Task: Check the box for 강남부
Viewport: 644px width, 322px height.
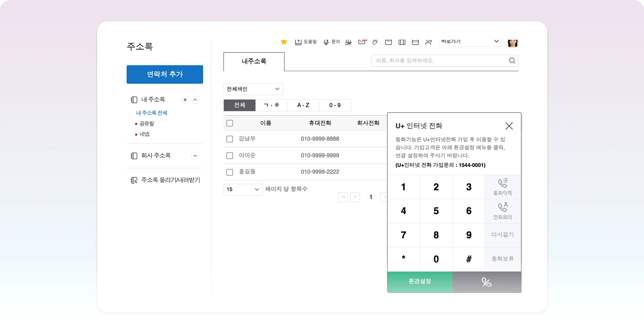Action: click(230, 139)
